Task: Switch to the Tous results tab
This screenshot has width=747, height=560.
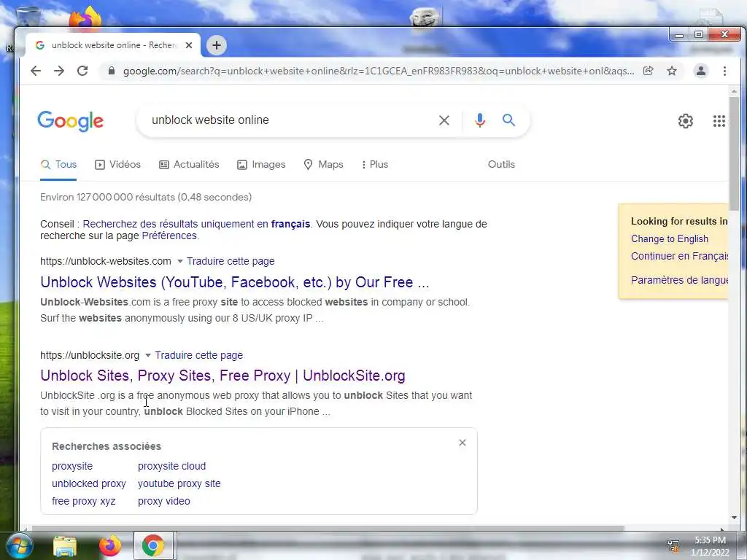Action: (58, 164)
